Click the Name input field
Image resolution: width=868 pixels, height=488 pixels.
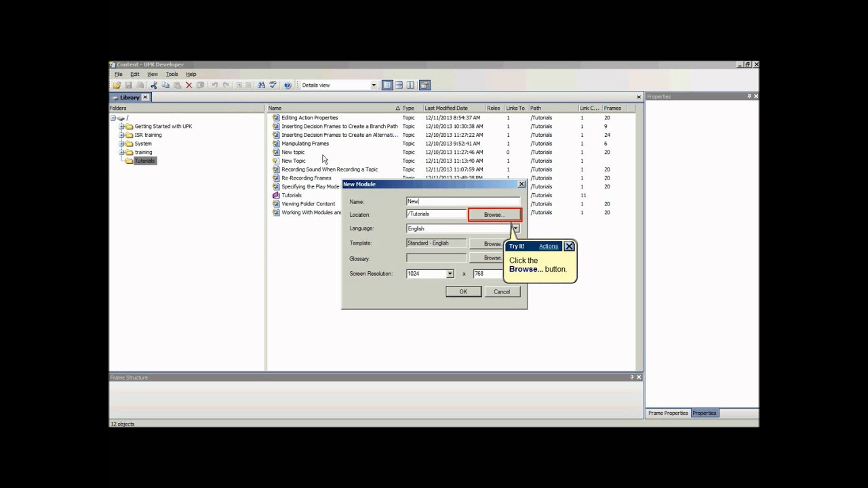tap(463, 201)
